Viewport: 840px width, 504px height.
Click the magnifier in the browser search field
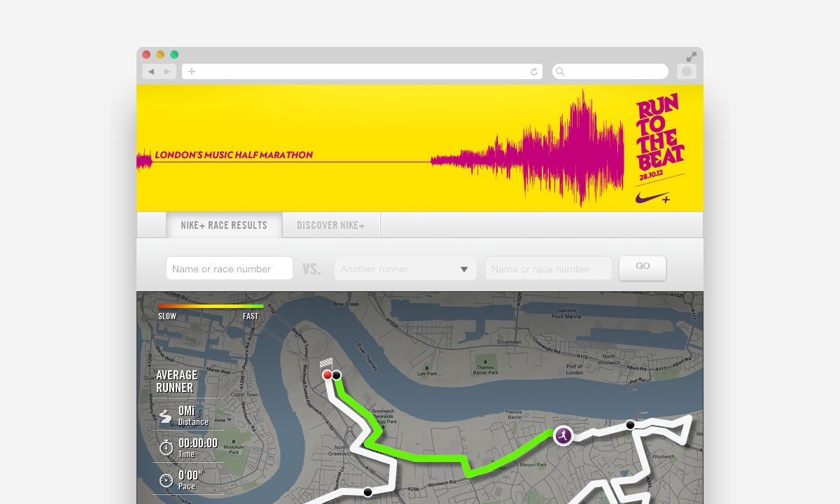[x=560, y=71]
